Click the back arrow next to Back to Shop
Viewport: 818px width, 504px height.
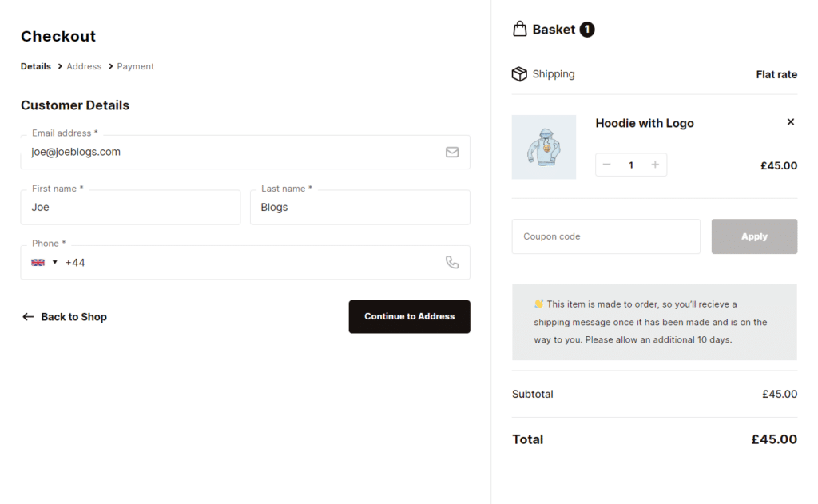coord(28,316)
